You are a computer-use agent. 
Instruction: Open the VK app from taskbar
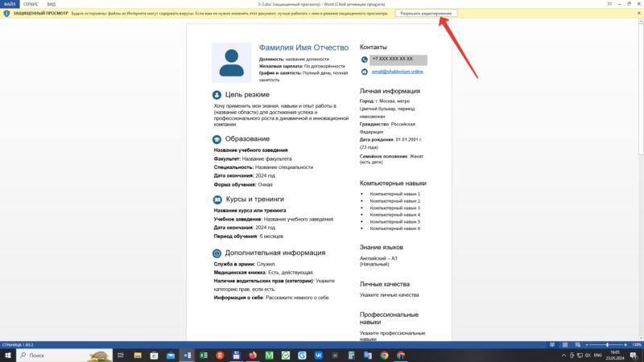(x=318, y=356)
